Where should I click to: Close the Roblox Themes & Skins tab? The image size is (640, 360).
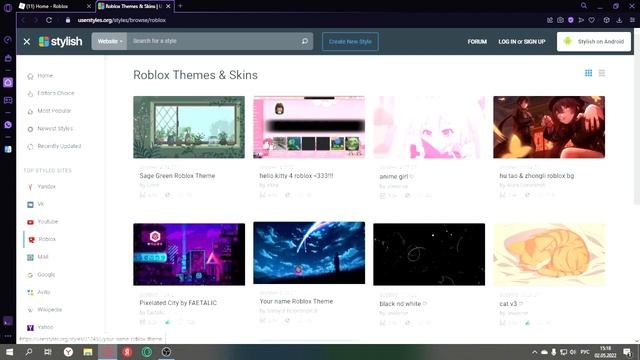click(168, 6)
